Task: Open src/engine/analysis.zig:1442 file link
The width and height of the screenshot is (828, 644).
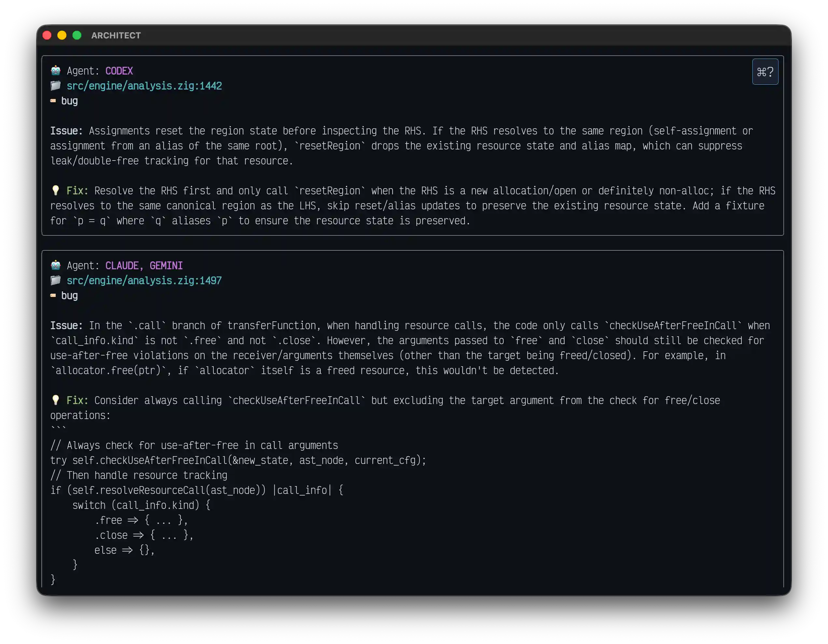Action: tap(144, 86)
